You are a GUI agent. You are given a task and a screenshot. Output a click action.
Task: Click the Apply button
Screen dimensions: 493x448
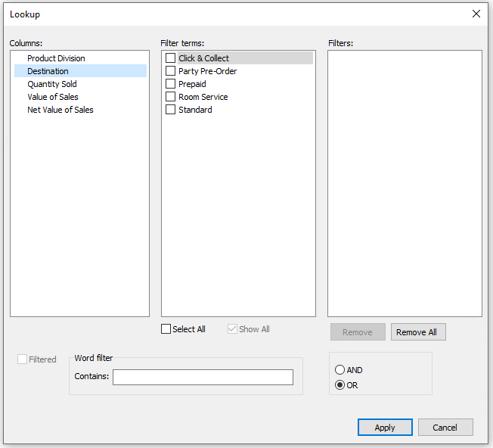click(x=385, y=428)
